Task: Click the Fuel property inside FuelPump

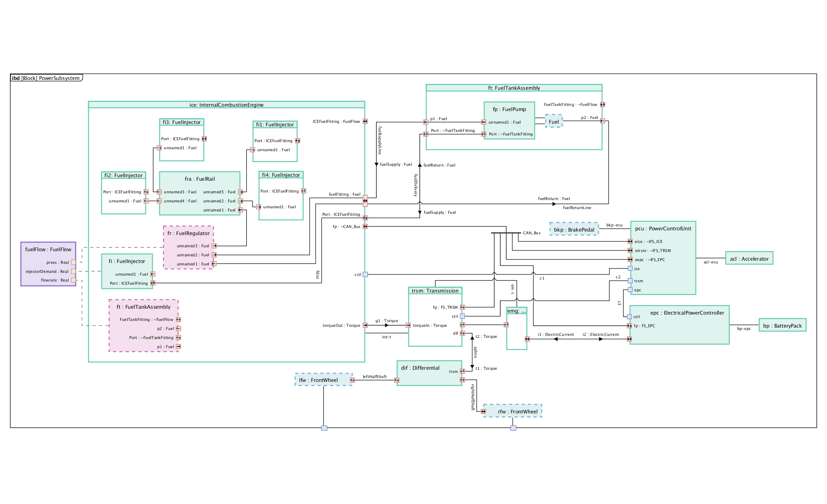Action: (554, 122)
